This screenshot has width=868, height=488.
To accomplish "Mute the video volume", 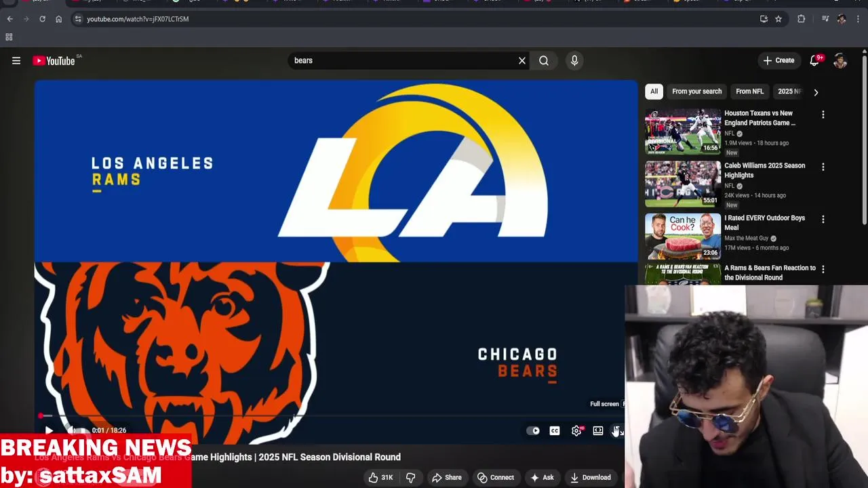I will 71,430.
